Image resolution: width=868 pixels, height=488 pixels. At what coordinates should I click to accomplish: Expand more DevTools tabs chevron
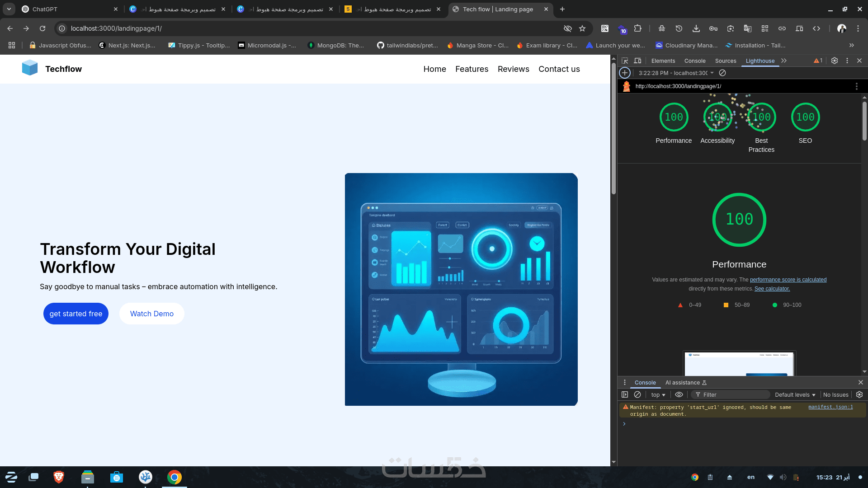pos(784,61)
